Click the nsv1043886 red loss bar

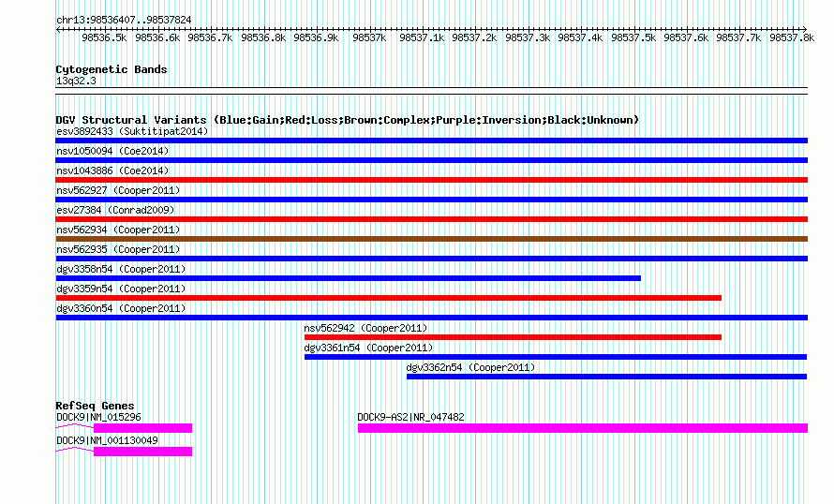click(x=431, y=180)
